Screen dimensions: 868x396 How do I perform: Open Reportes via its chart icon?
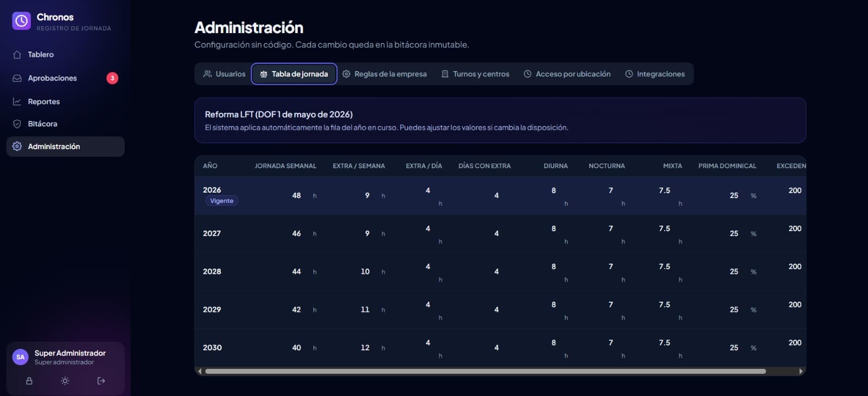17,101
